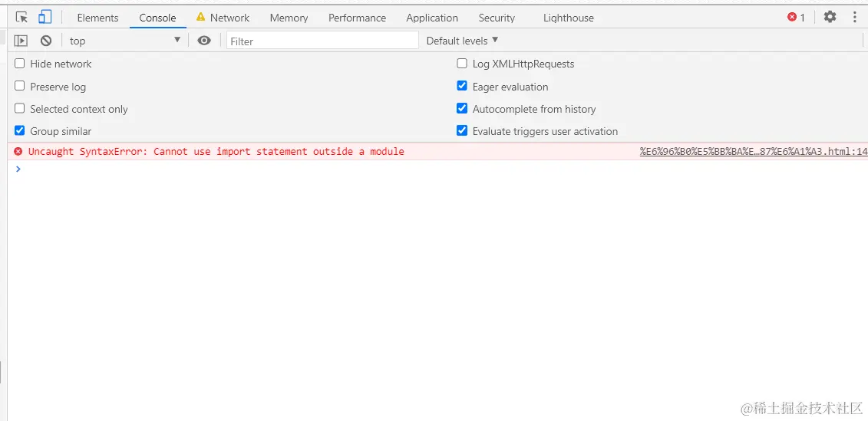This screenshot has height=421, width=868.
Task: Uncheck the Group similar checkbox
Action: tap(20, 130)
